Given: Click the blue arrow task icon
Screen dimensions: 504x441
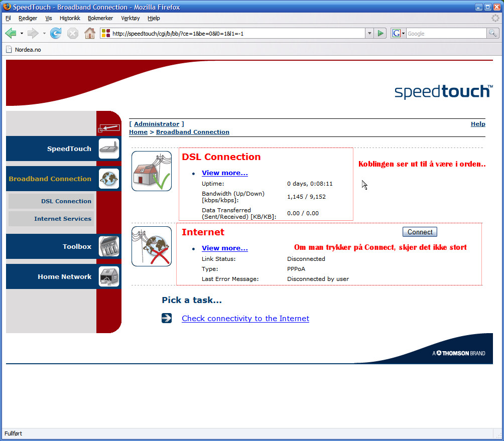Looking at the screenshot, I should (167, 318).
